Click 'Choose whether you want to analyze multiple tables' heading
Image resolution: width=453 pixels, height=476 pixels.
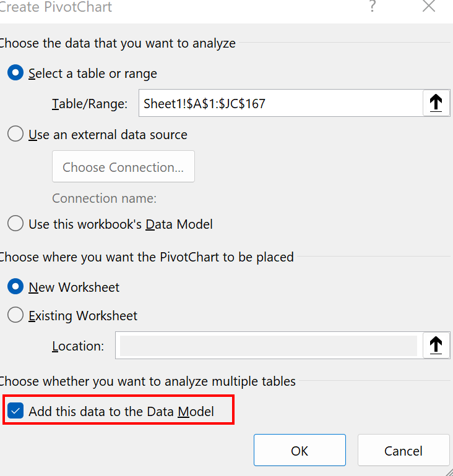click(x=147, y=381)
